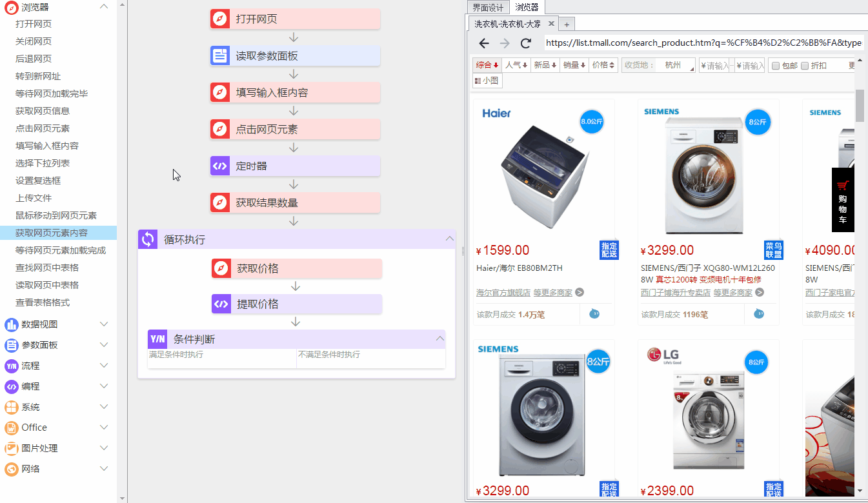The width and height of the screenshot is (868, 503).
Task: Expand the Office category
Action: coord(104,428)
